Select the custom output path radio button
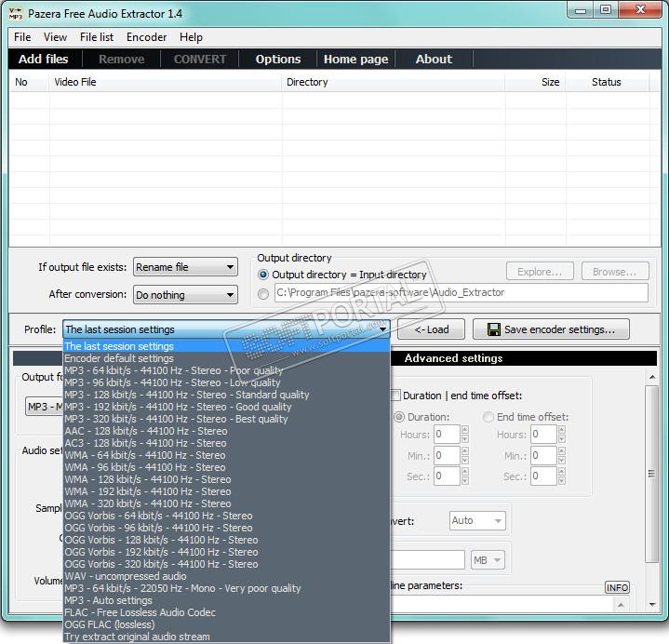This screenshot has width=669, height=644. coord(263,294)
